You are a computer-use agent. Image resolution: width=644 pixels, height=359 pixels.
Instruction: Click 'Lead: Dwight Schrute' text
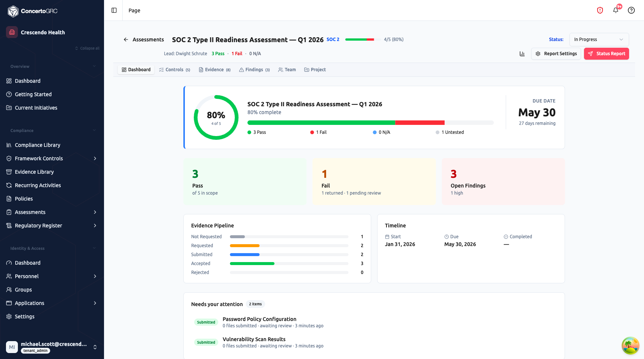(x=186, y=54)
